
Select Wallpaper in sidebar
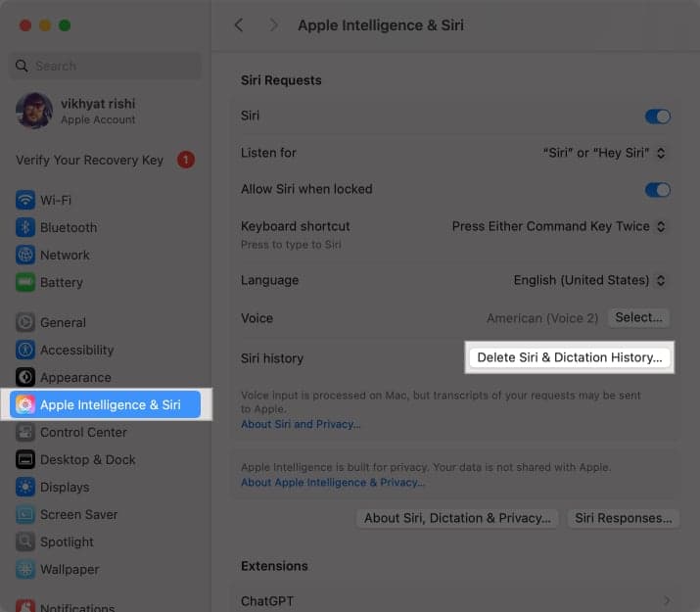point(106,569)
